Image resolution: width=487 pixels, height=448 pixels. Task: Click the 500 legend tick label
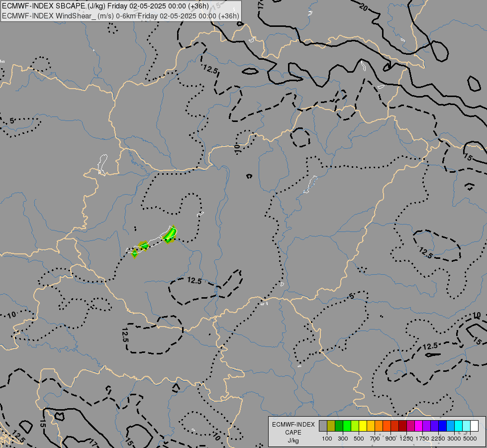359,439
